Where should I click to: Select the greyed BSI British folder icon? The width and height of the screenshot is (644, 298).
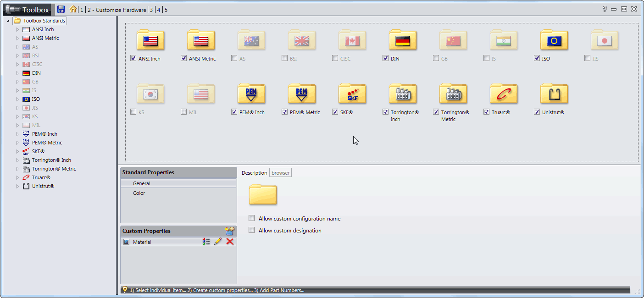[302, 40]
